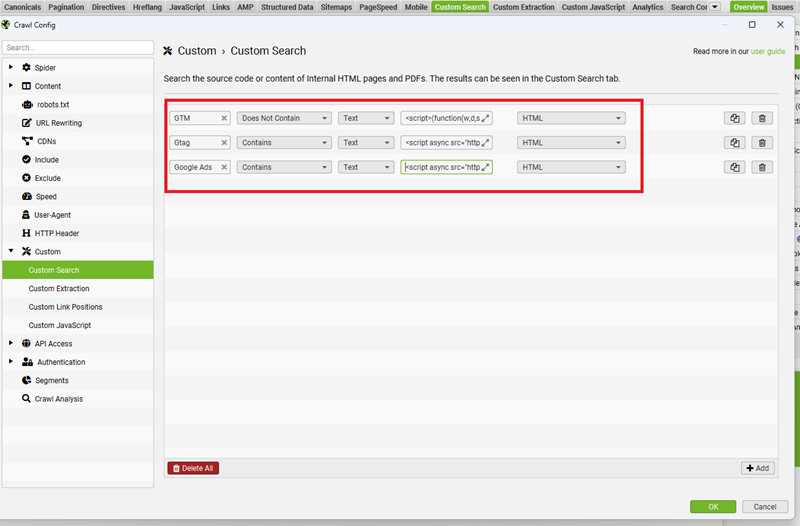Click the URL Rewriting pencil icon
The height and width of the screenshot is (526, 800).
point(27,122)
